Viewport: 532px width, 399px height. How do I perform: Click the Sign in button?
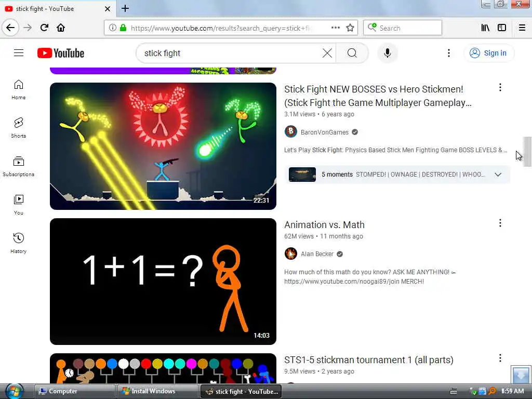(488, 53)
